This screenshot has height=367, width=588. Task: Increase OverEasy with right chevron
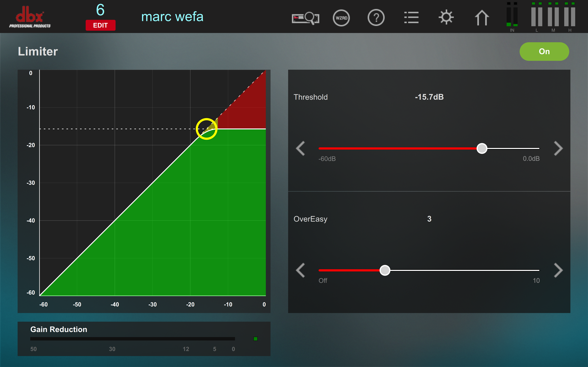click(558, 270)
